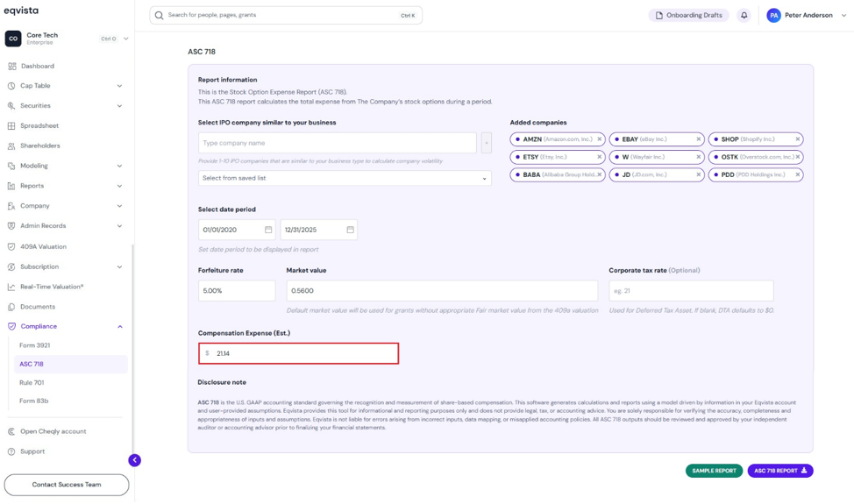
Task: Click the 12/31/2025 end date field
Action: coord(318,230)
